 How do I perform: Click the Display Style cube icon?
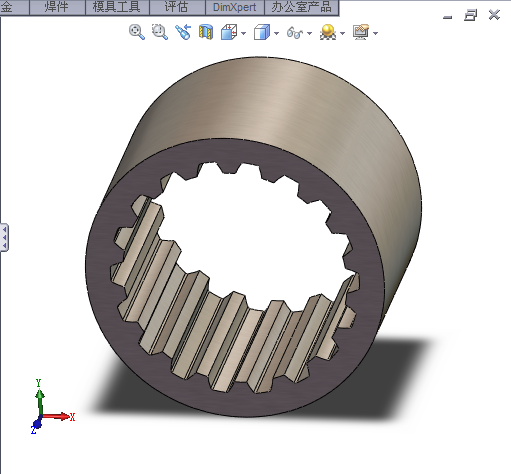coord(262,32)
